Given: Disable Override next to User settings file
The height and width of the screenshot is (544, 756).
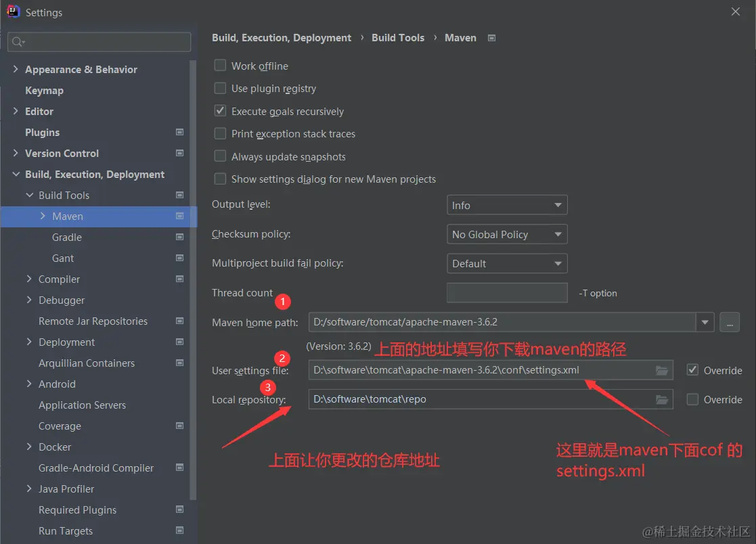Looking at the screenshot, I should pos(693,370).
